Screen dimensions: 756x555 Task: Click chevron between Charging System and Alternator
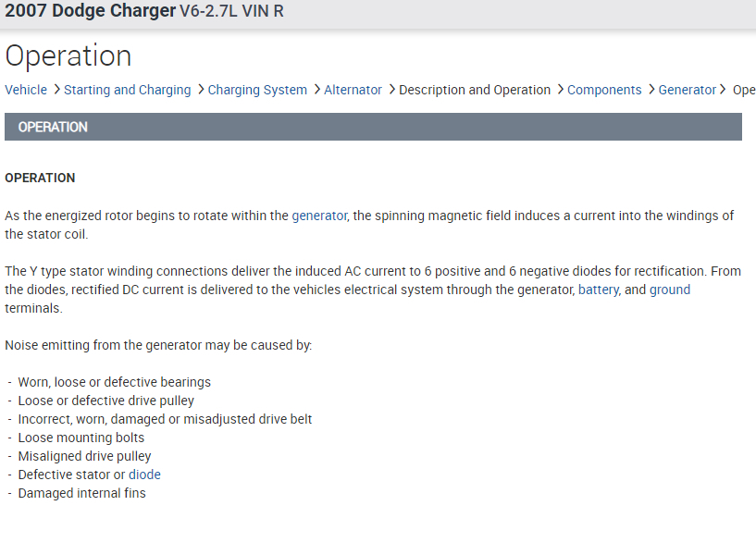click(x=316, y=90)
